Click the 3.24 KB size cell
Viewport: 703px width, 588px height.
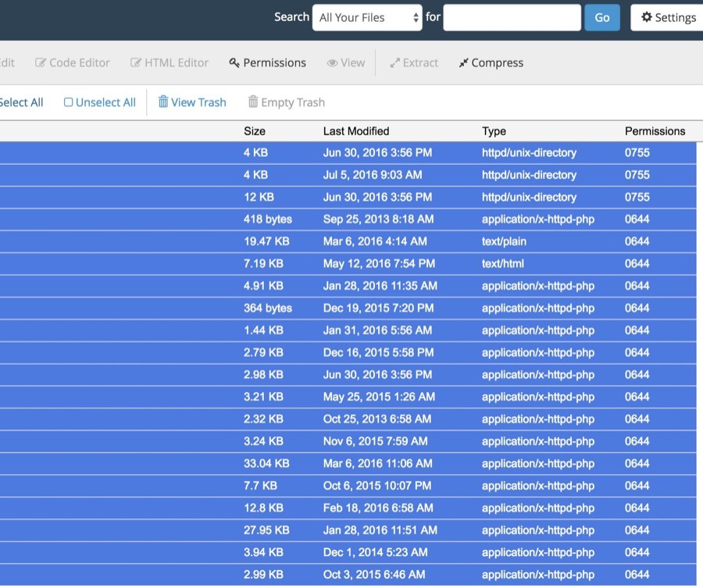tap(263, 441)
